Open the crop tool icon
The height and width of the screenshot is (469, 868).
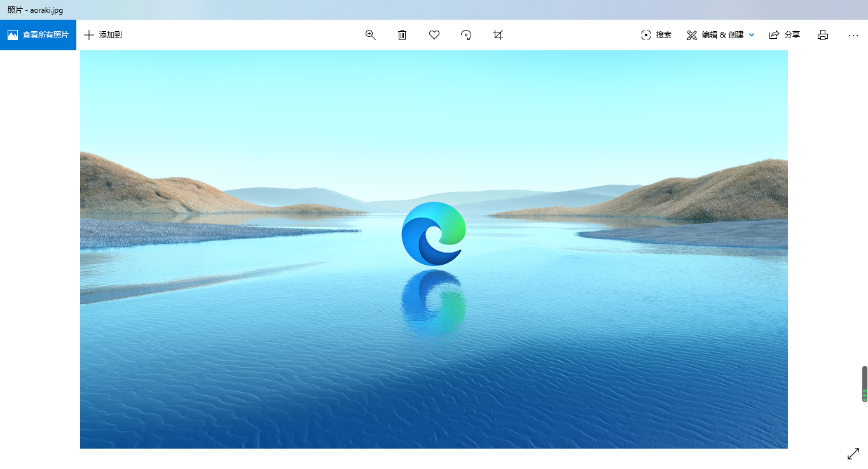[498, 35]
